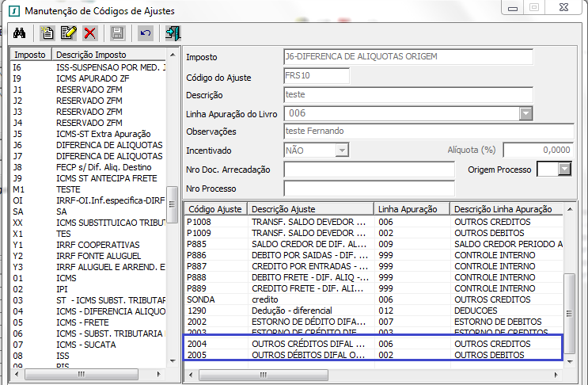Click the undo arrow icon
The image size is (588, 385).
(x=144, y=33)
